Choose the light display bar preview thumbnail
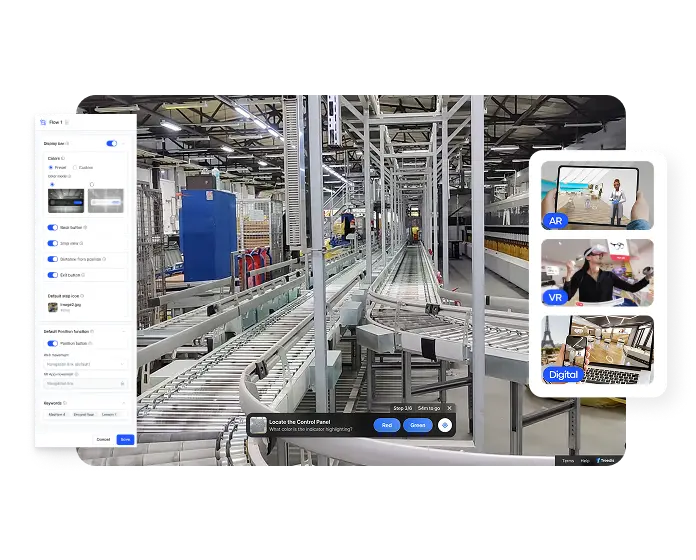 (106, 201)
